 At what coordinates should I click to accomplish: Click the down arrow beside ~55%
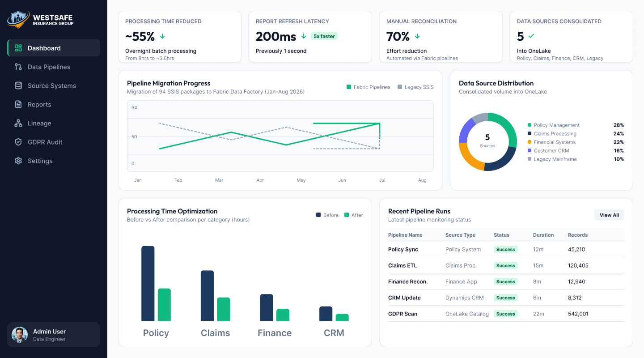pyautogui.click(x=162, y=36)
